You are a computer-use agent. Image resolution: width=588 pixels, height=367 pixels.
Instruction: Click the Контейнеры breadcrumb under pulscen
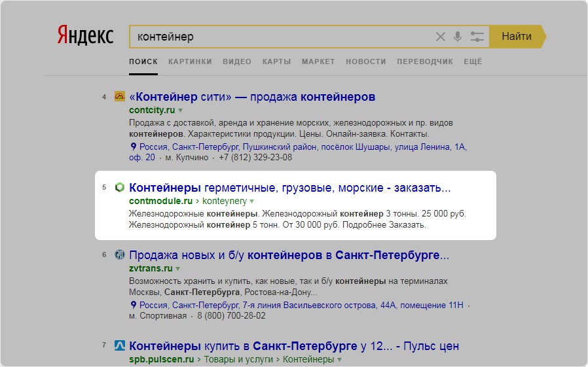point(308,359)
